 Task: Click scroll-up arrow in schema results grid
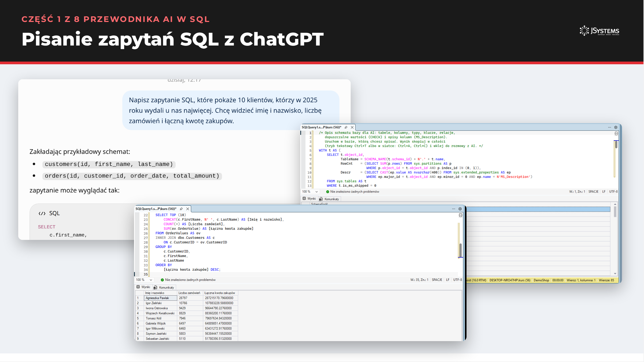615,204
